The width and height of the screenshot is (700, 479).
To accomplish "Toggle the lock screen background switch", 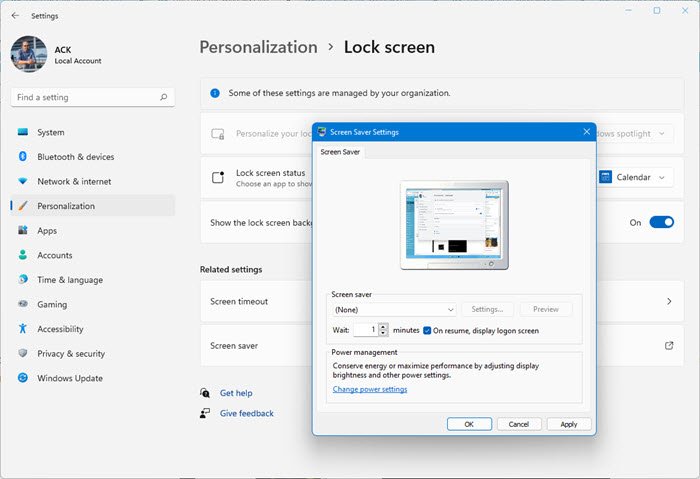I will tap(662, 222).
